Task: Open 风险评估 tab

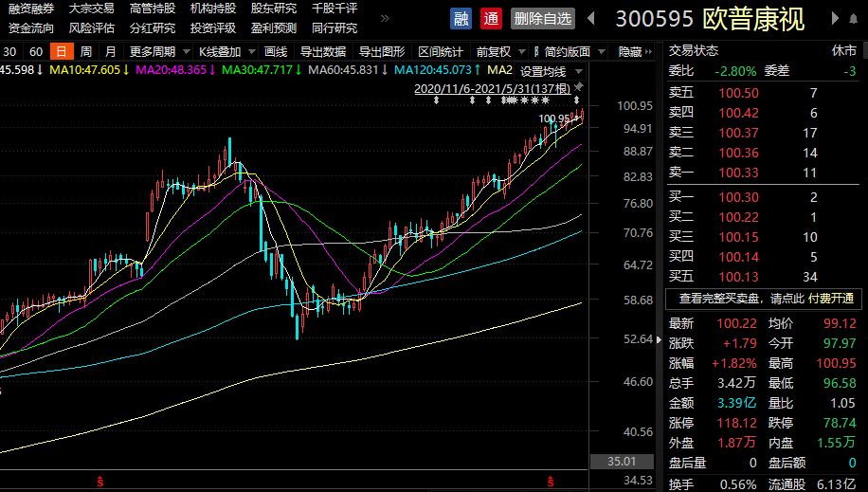Action: tap(91, 27)
